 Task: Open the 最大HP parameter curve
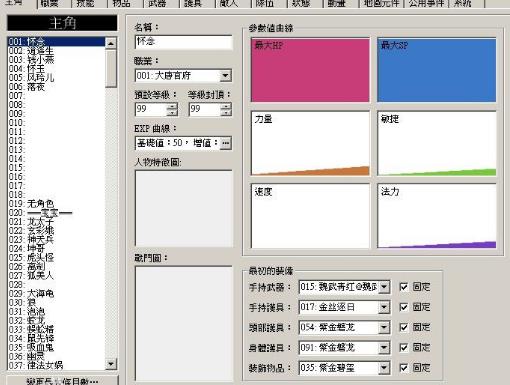310,70
